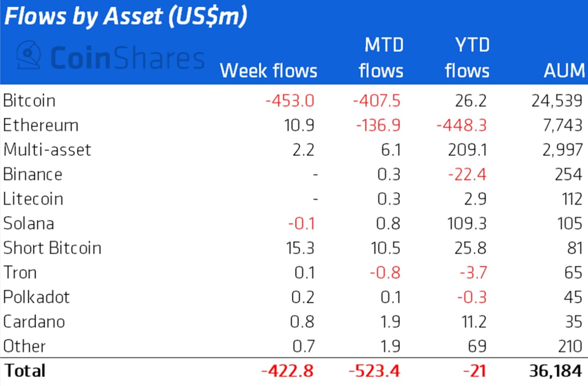Select the Week flows column header
The height and width of the screenshot is (386, 588).
[x=268, y=70]
